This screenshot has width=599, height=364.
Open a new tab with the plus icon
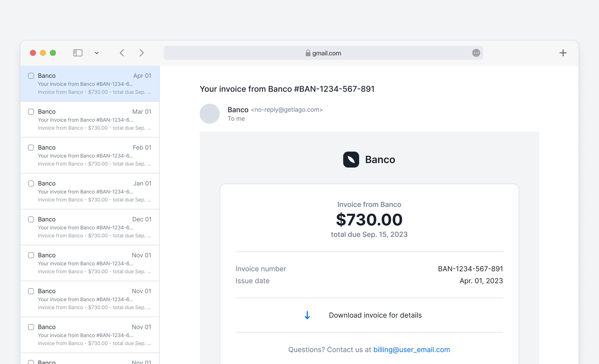[563, 53]
